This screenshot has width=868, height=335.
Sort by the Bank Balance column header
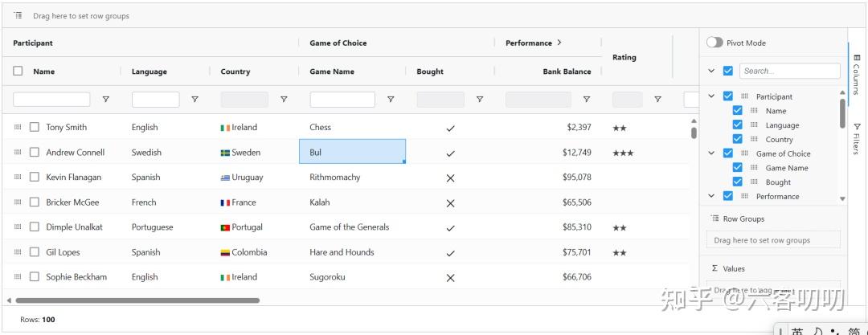tap(567, 71)
